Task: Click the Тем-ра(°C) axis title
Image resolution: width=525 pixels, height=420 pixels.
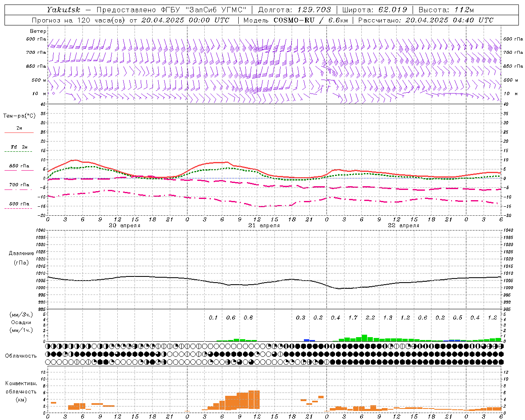Action: coord(19,116)
